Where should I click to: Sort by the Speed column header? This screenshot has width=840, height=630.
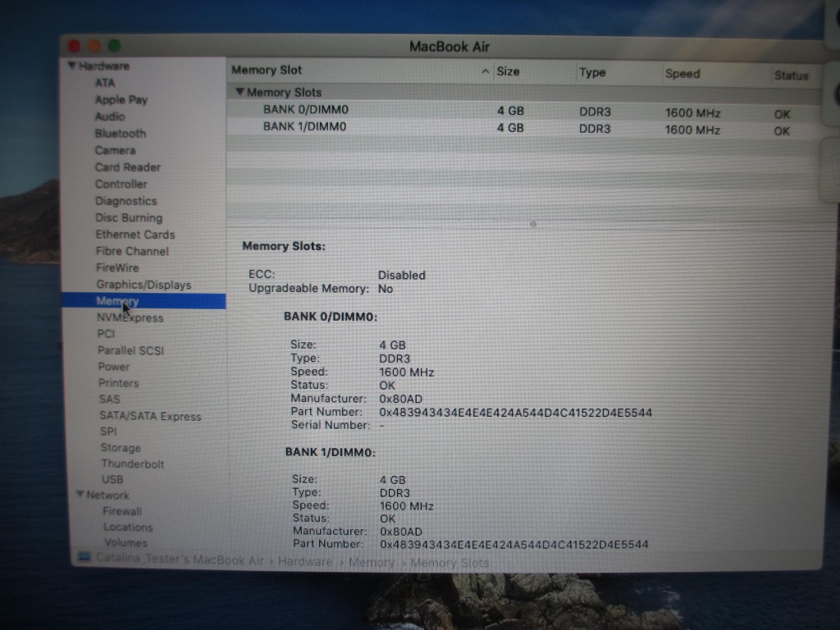click(x=682, y=73)
